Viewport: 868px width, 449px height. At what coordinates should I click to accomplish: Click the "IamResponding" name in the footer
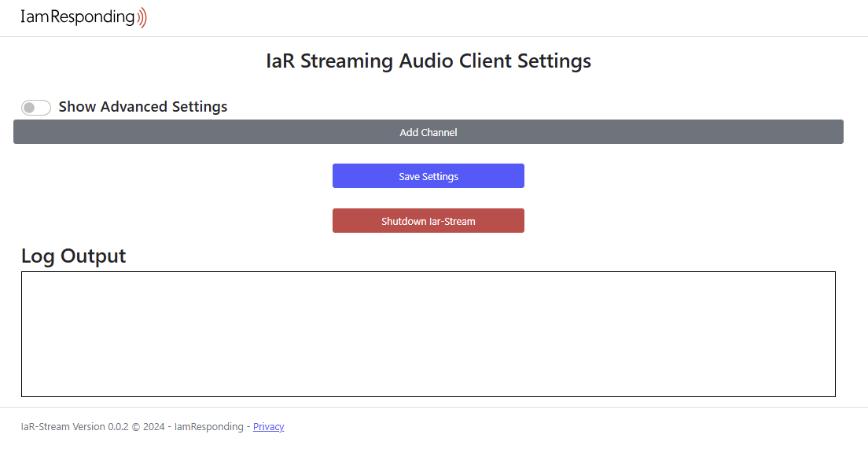[x=208, y=426]
